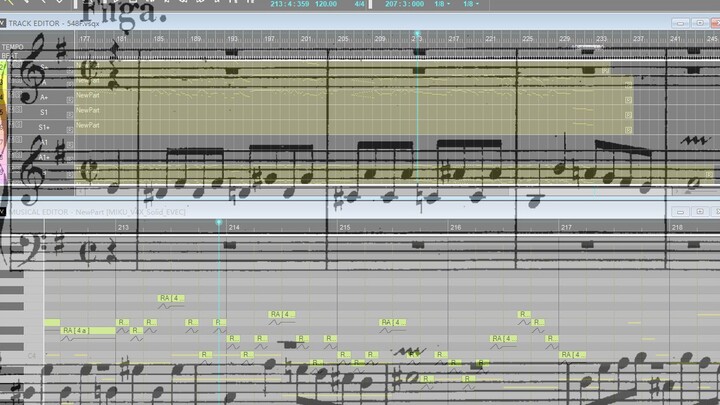Click the small icon right of S1 track name
Image resolution: width=720 pixels, height=405 pixels.
point(70,115)
